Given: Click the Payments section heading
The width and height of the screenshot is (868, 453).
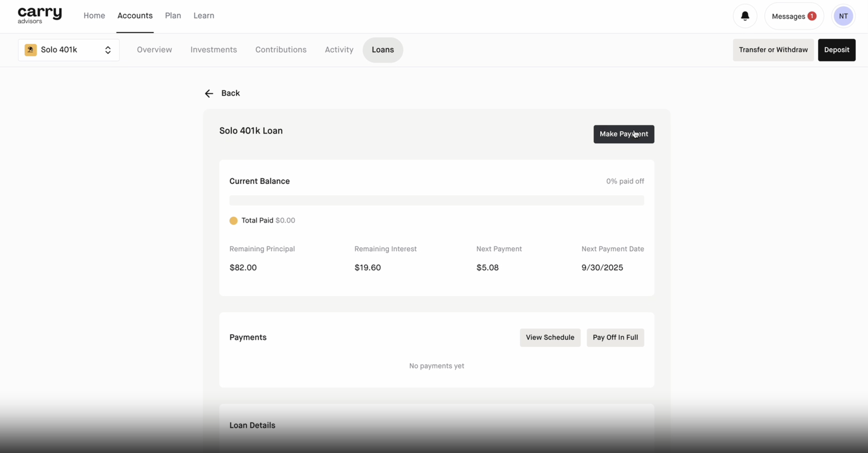Looking at the screenshot, I should coord(248,337).
